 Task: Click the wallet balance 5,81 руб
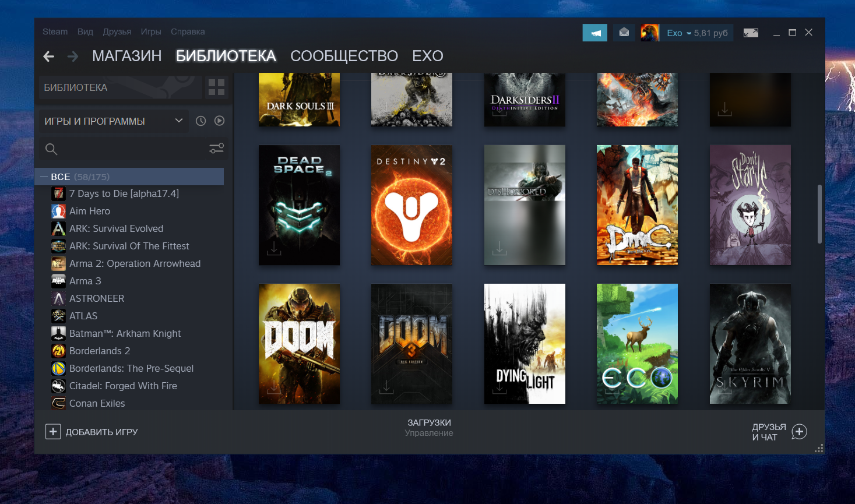710,33
